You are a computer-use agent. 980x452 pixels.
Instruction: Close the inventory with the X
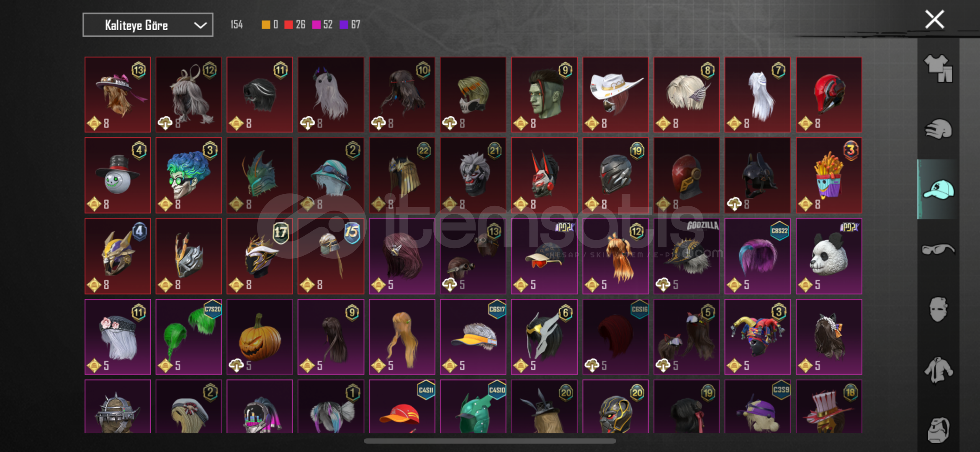(x=934, y=19)
